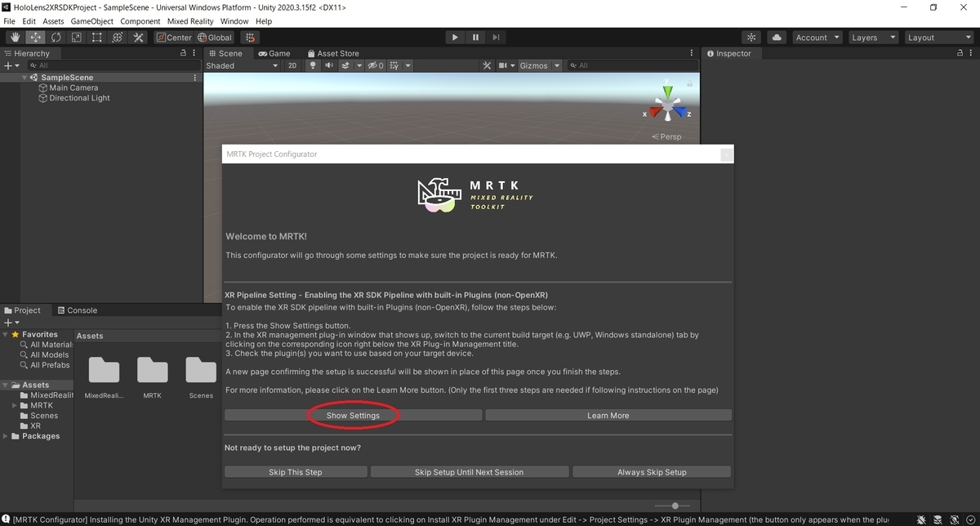
Task: Open the Shaded draw mode dropdown
Action: pos(242,65)
